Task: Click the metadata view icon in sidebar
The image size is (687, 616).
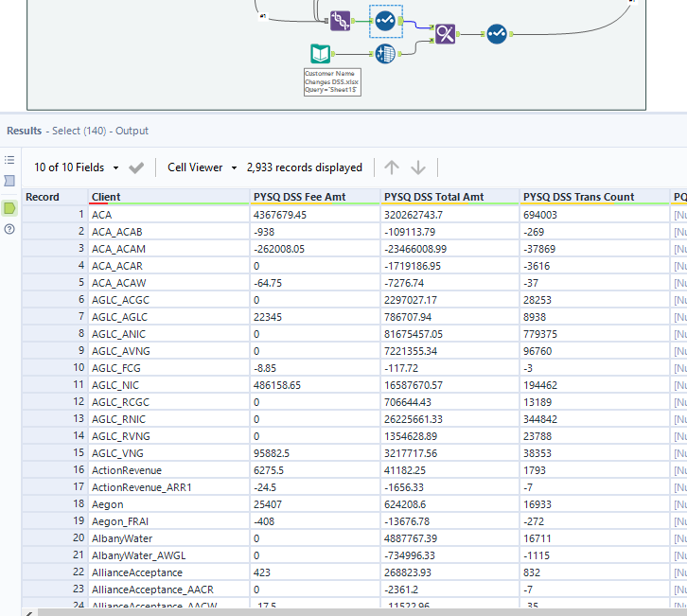Action: 9,181
